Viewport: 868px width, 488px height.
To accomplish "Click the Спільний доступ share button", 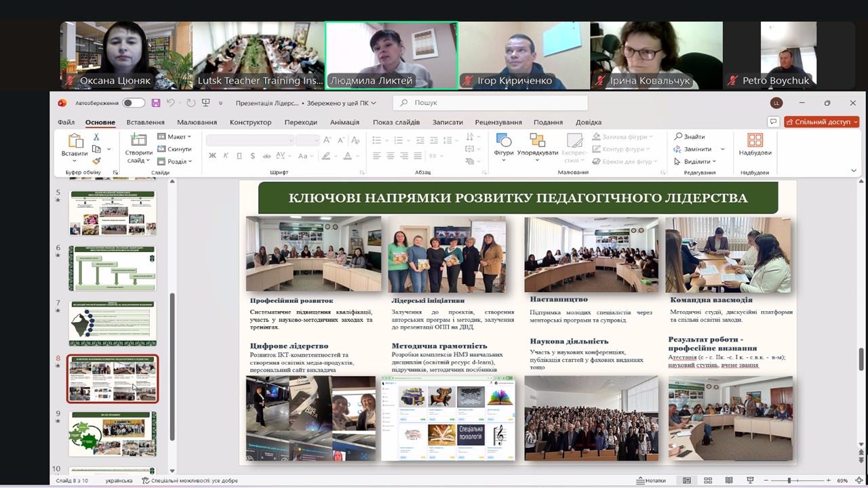I will click(x=821, y=122).
